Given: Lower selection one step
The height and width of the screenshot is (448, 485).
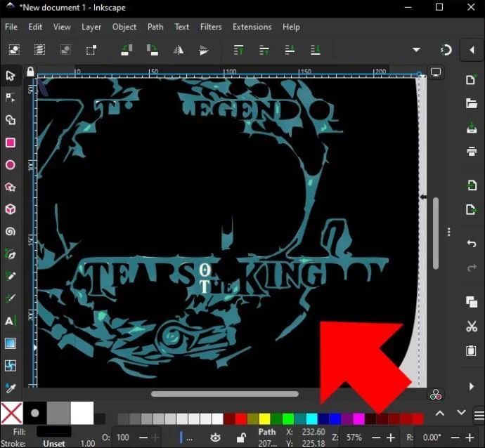Looking at the screenshot, I should click(x=290, y=50).
